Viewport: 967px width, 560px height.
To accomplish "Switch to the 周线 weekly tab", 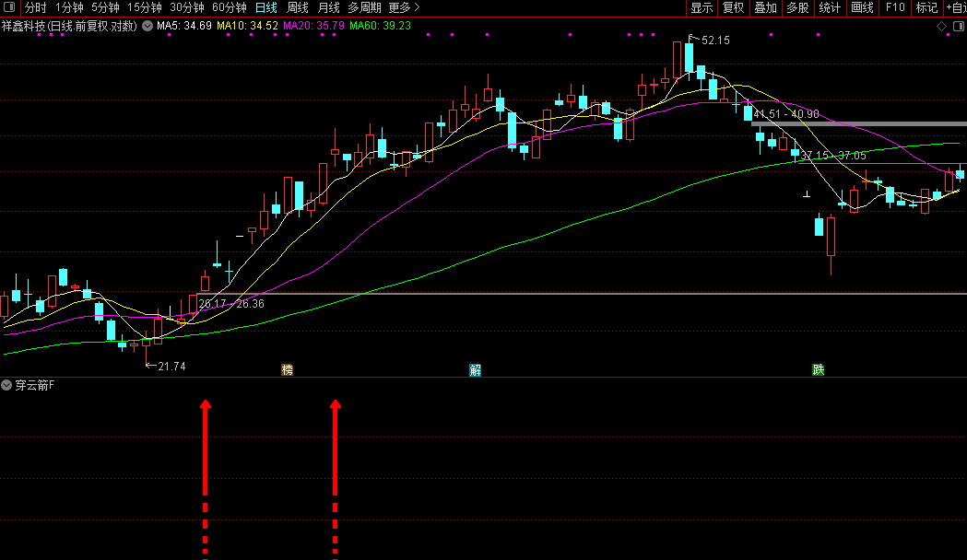I will tap(297, 7).
